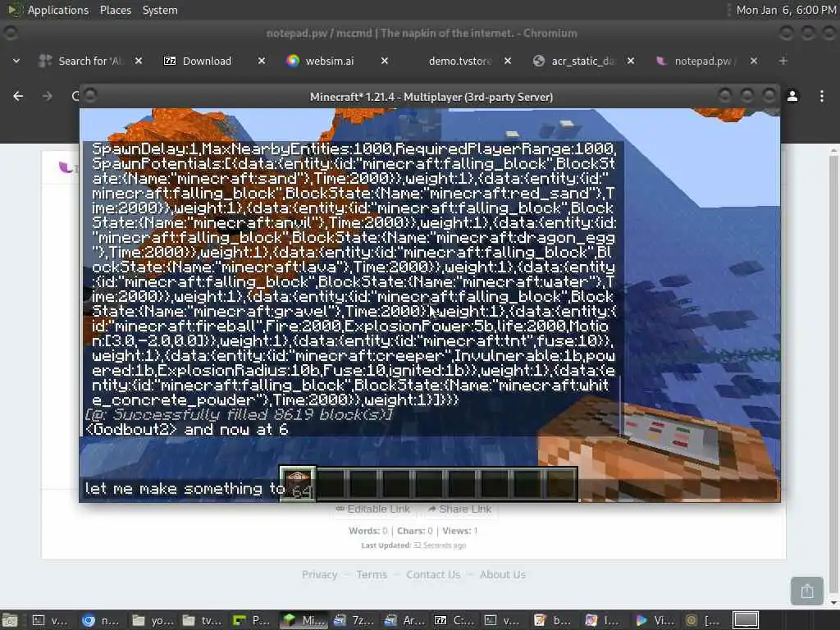The width and height of the screenshot is (840, 630).
Task: Open the "tv..." folder taskbar item
Action: (202, 620)
